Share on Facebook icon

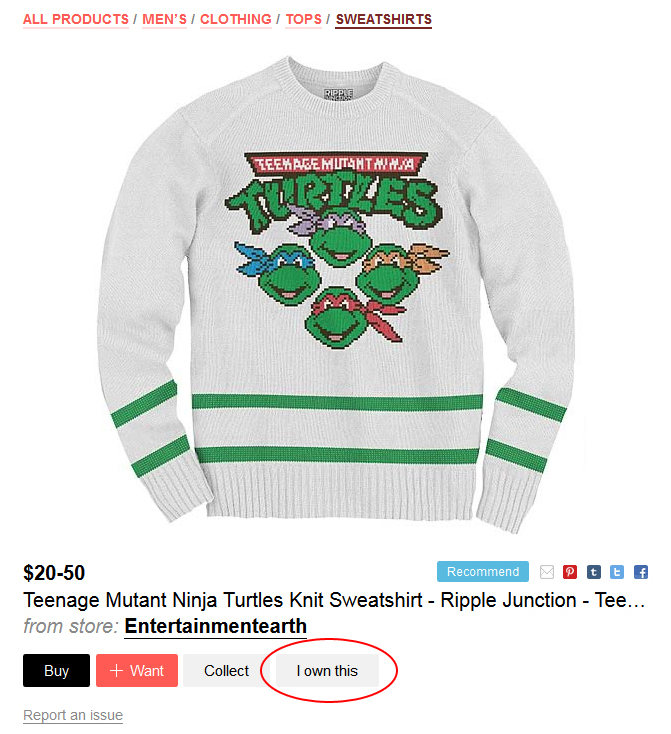(x=641, y=572)
